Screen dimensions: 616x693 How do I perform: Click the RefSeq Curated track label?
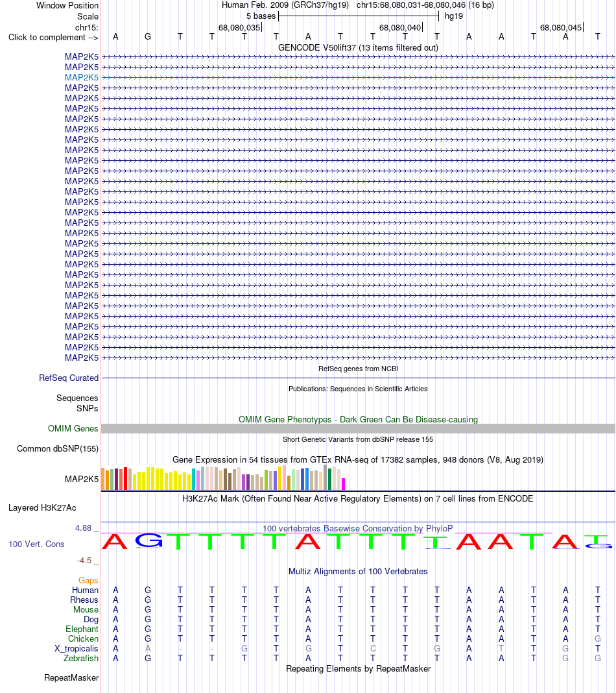(x=69, y=378)
